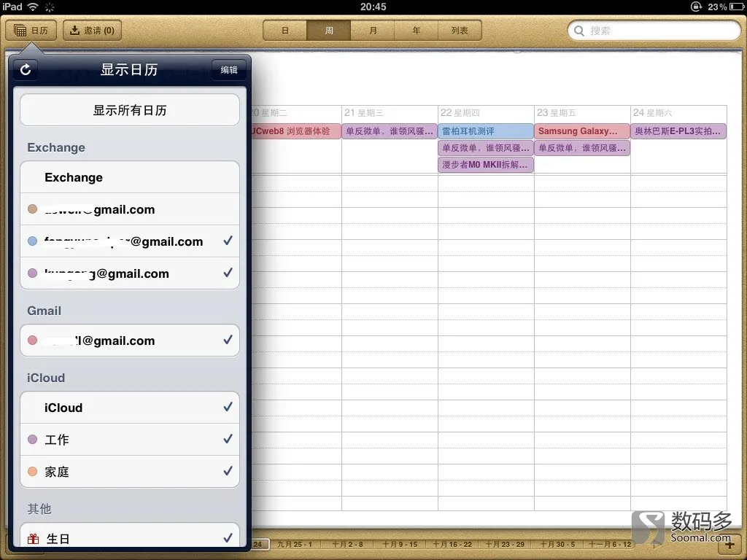Uncheck the purple-dot g@gmail.com calendar checkmark
Viewport: 747px width, 560px height.
point(228,273)
